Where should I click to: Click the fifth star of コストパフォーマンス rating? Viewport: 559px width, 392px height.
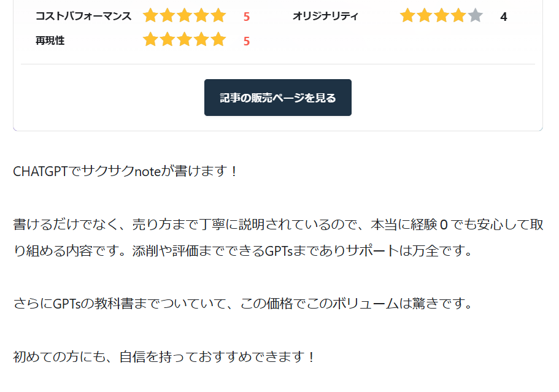218,16
